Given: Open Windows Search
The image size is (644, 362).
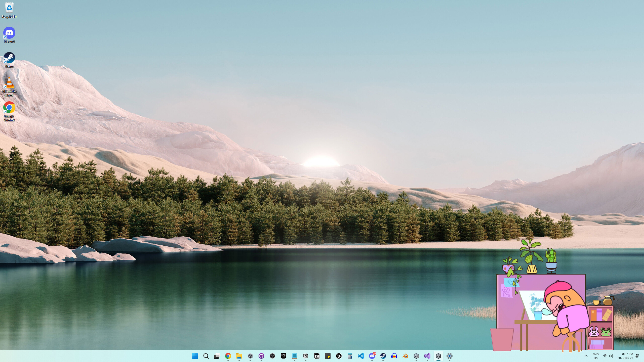Looking at the screenshot, I should pos(206,356).
